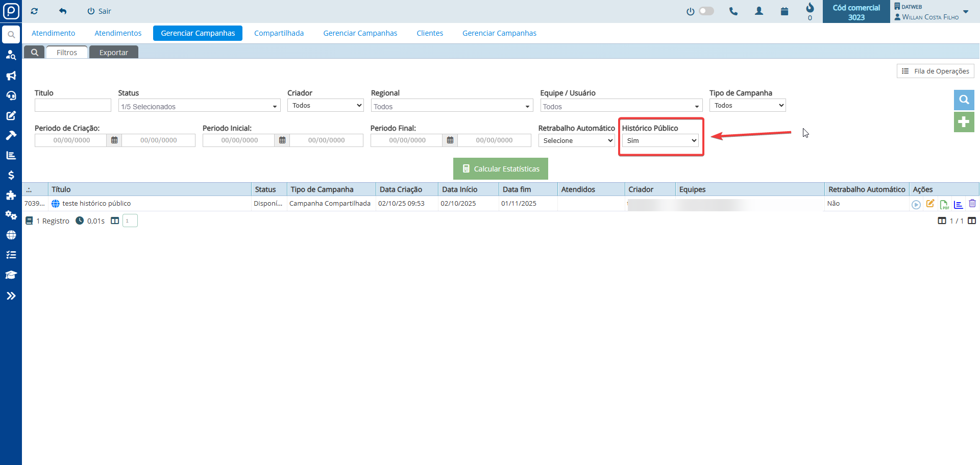
Task: Click the dollar sign sidebar icon
Action: (x=11, y=175)
